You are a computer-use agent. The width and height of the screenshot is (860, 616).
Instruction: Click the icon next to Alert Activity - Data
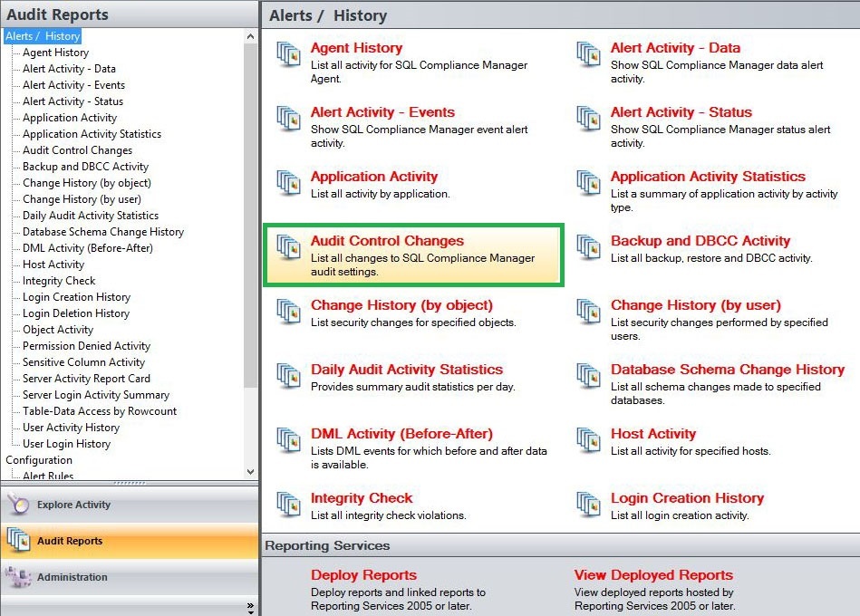coord(588,54)
